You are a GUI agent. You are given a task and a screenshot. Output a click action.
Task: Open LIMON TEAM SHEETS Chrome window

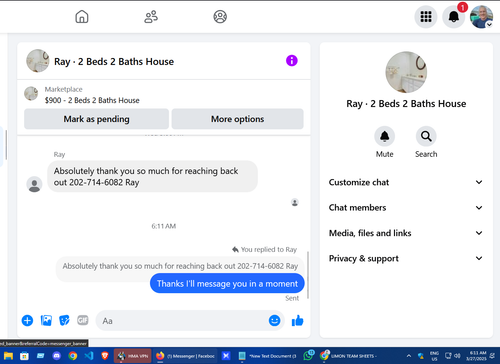coord(348,356)
